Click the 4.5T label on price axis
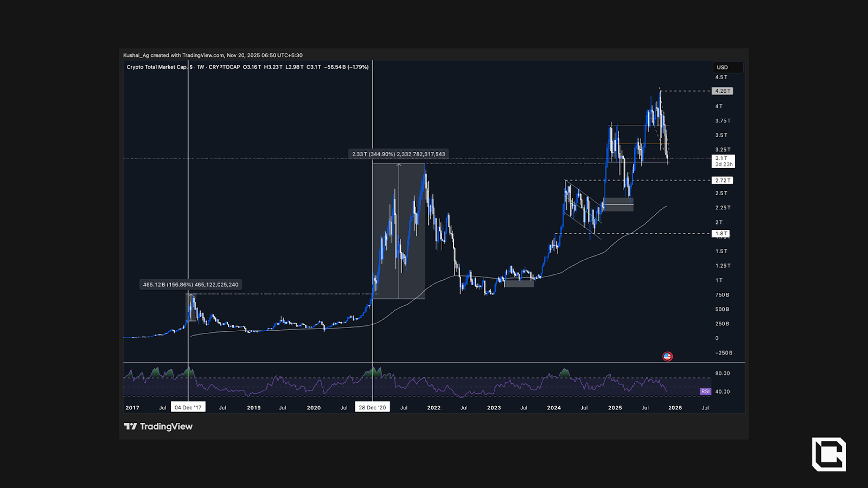 point(721,78)
